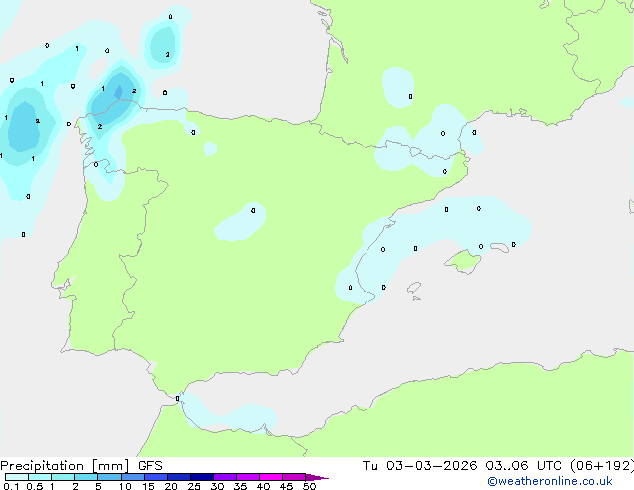Image resolution: width=634 pixels, height=490 pixels.
Task: Click the '40' legend scale value
Action: (263, 486)
